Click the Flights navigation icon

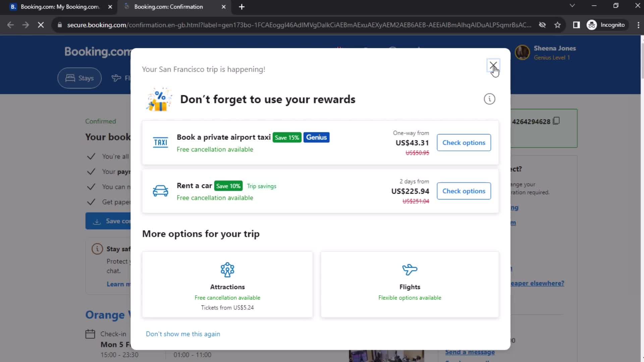[116, 78]
